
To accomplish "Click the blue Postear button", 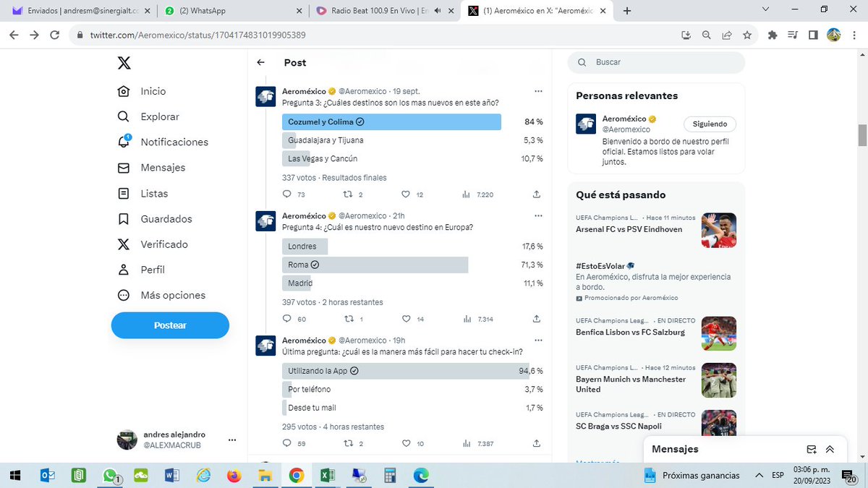I will [x=170, y=325].
